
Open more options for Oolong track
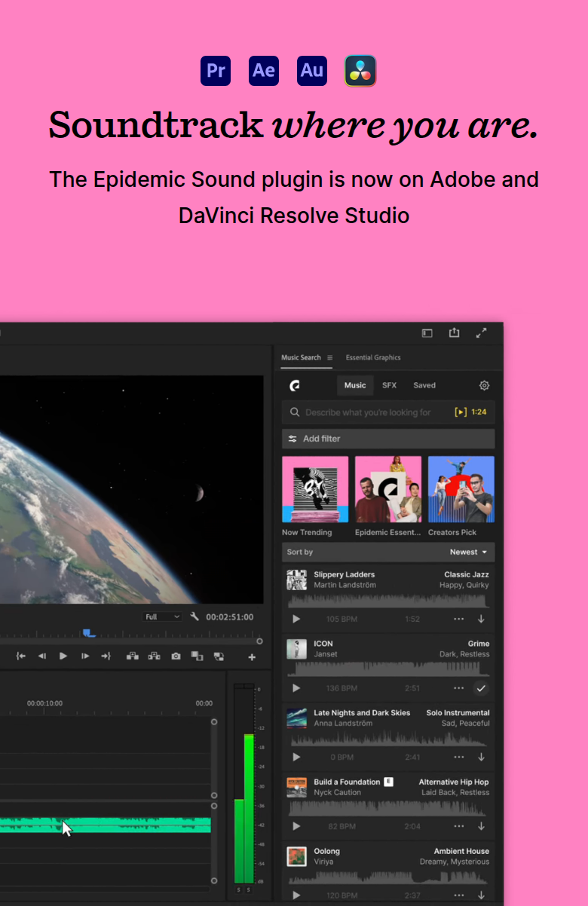click(x=459, y=895)
